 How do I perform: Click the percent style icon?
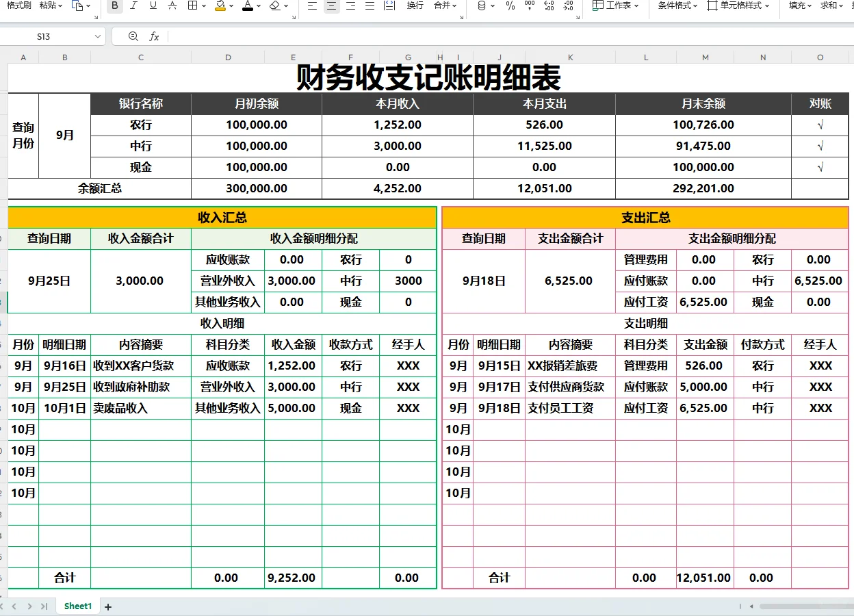coord(510,6)
